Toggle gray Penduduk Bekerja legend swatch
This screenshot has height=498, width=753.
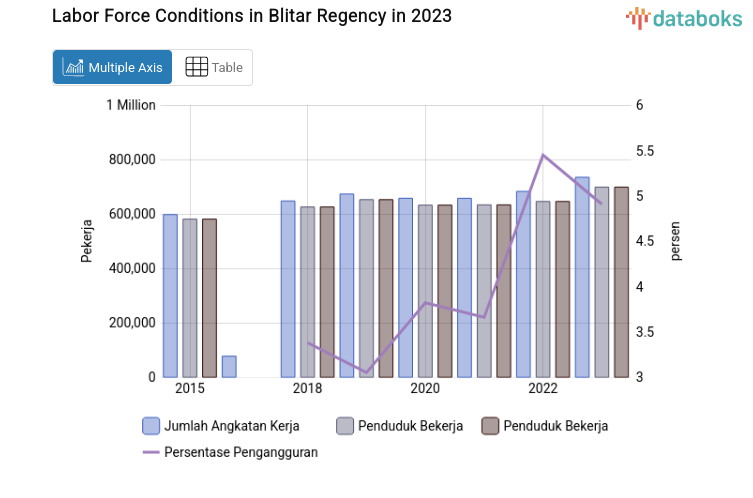[x=345, y=426]
